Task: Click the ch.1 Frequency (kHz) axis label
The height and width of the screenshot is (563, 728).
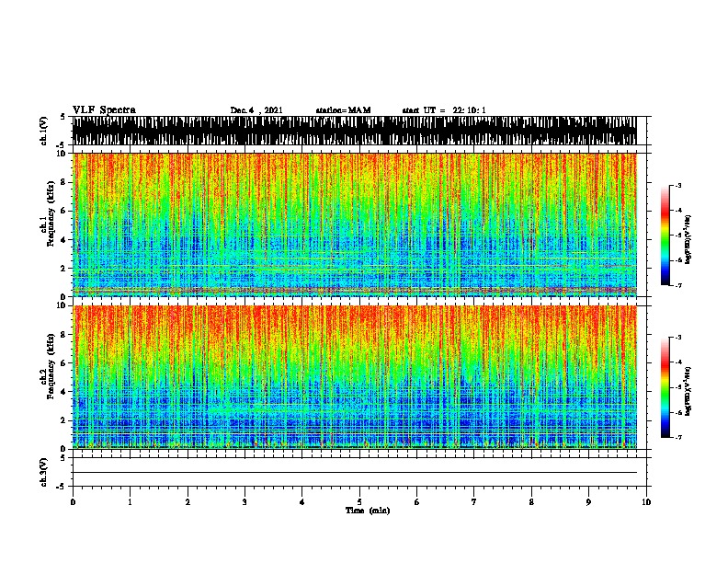Action: coord(48,214)
